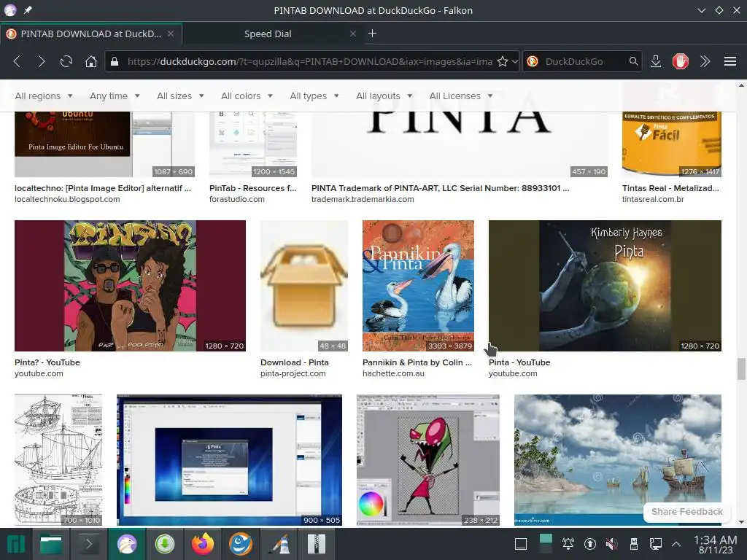Open the localtechno Pinta Image Editor result link

pyautogui.click(x=102, y=188)
